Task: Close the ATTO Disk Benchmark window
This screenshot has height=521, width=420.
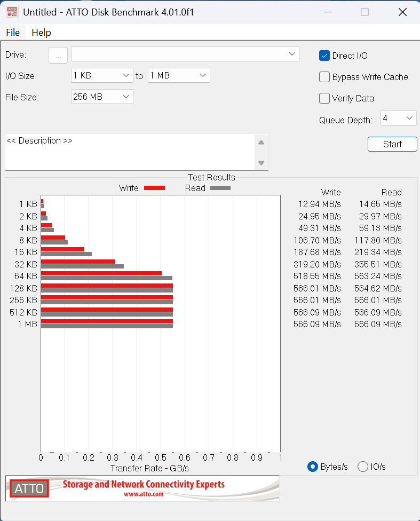Action: 402,12
